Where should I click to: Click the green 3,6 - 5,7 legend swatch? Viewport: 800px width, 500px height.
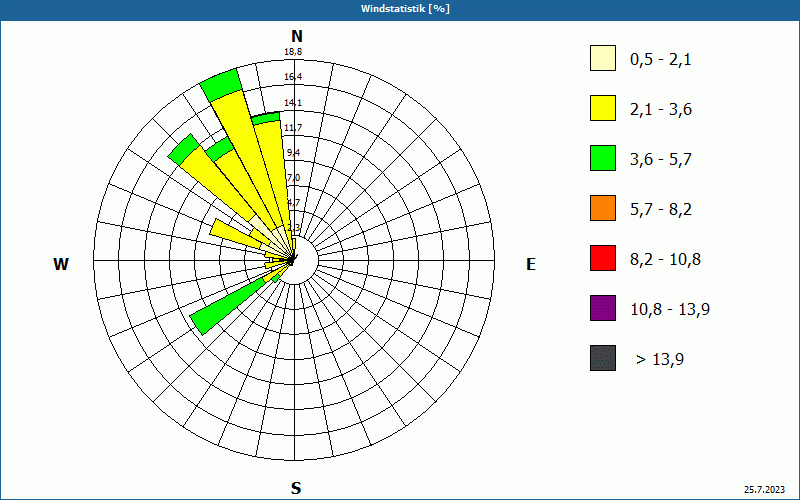pos(603,158)
